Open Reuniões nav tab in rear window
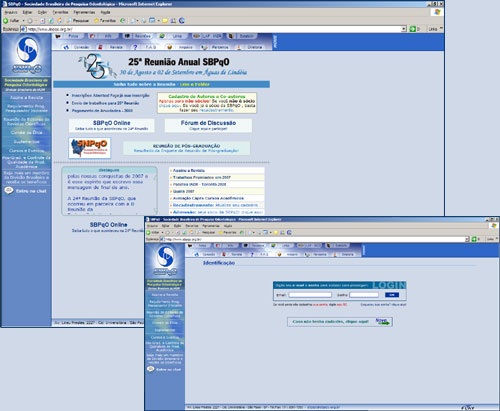The height and width of the screenshot is (411, 500). point(138,36)
